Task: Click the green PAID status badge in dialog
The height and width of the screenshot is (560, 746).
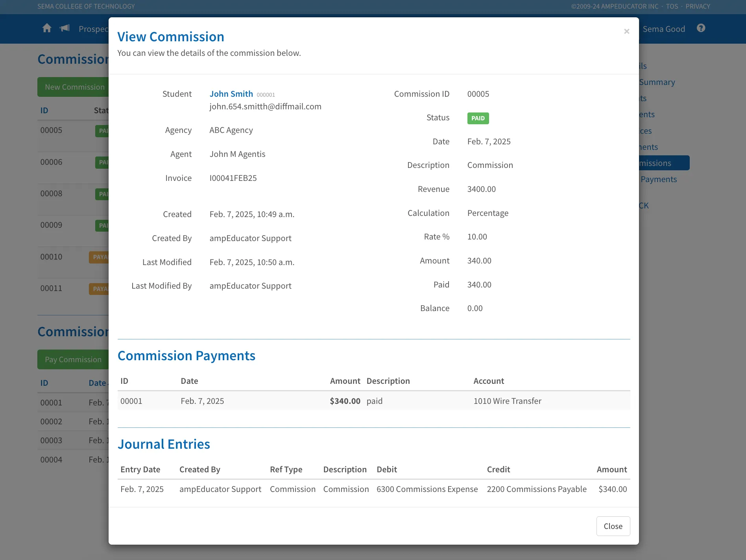Action: (478, 118)
